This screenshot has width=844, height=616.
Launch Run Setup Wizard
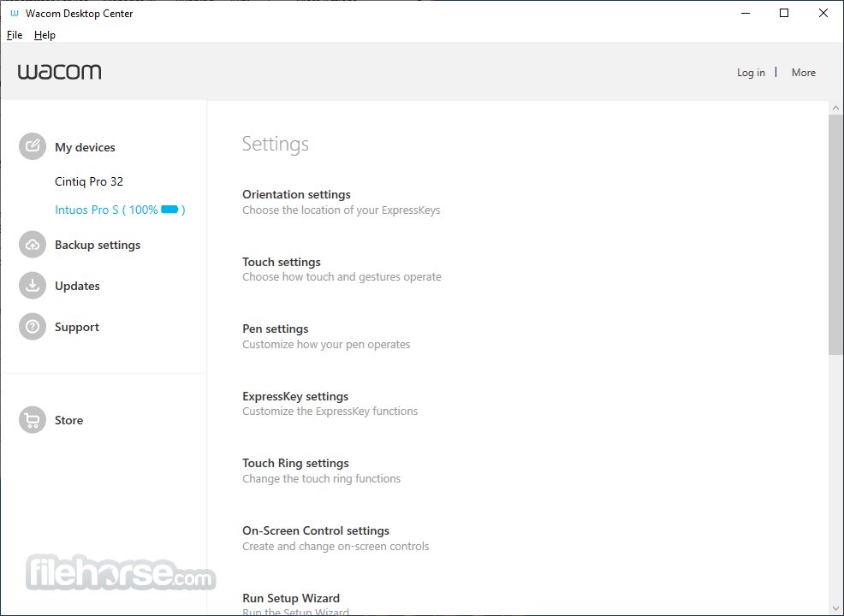(x=291, y=598)
